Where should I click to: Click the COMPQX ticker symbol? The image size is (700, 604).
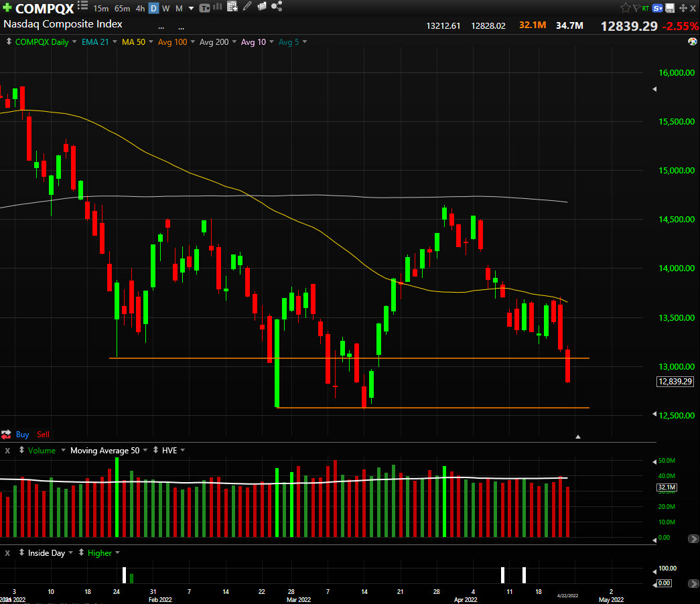45,9
